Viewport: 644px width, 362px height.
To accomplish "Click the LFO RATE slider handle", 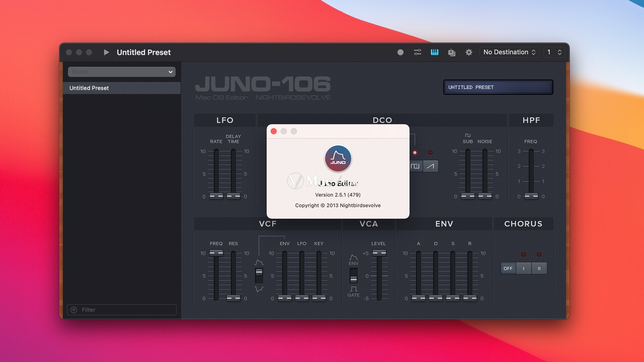I will [x=216, y=196].
